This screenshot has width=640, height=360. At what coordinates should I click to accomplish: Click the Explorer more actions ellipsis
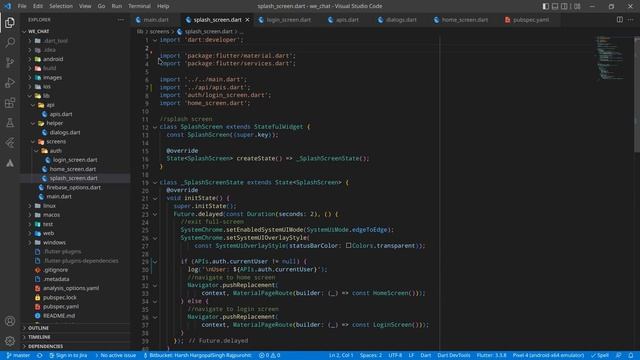coord(121,20)
